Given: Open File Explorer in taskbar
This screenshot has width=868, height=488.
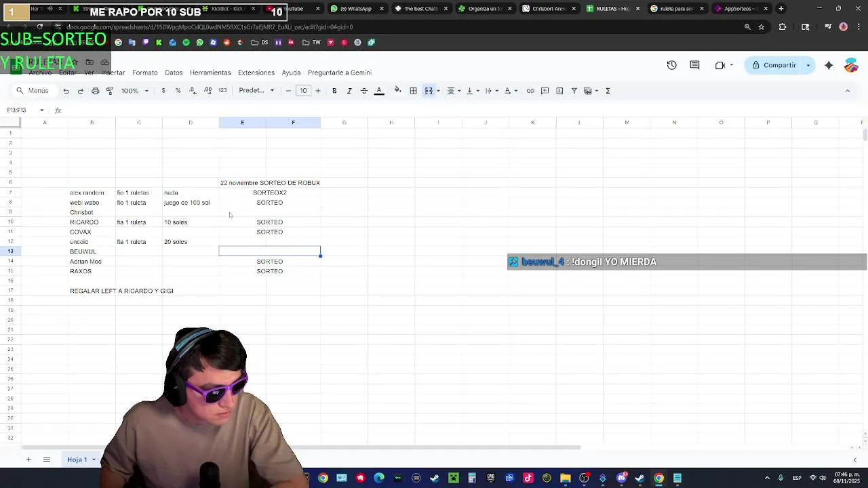Looking at the screenshot, I should click(566, 478).
